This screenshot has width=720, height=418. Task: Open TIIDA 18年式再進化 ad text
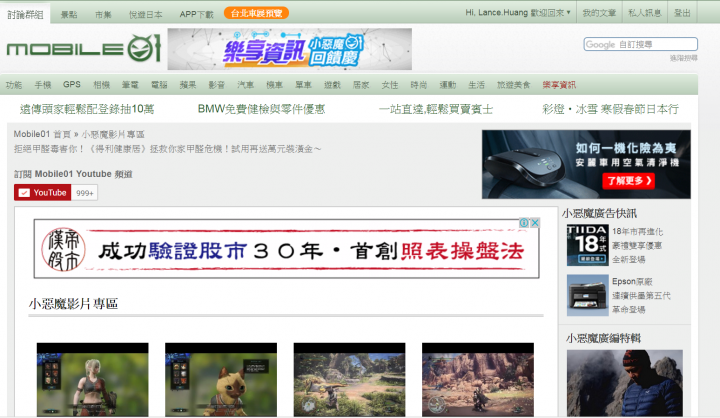point(637,245)
